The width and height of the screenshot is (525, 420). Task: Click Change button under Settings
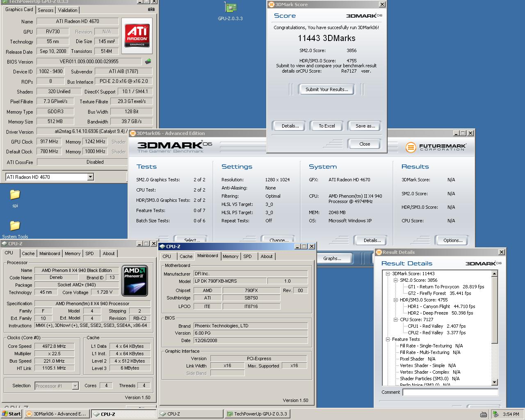279,240
